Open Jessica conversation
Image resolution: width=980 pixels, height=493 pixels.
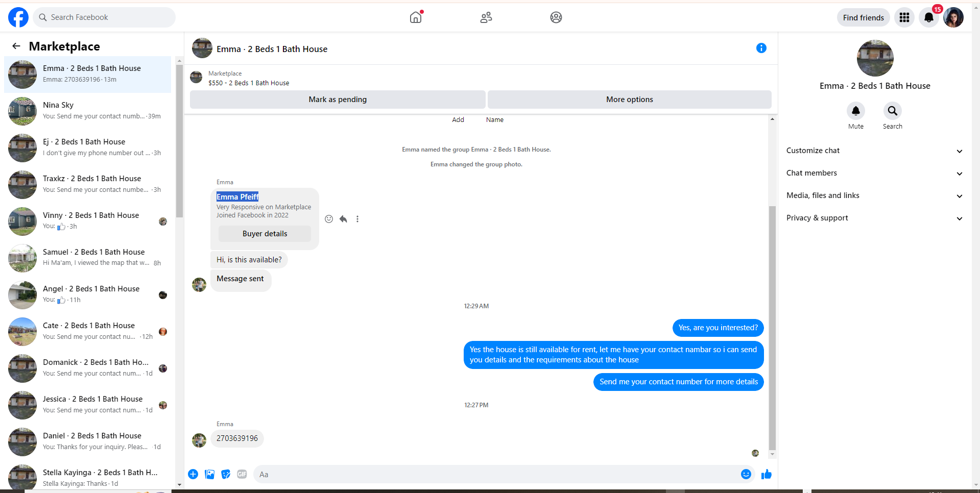[88, 405]
